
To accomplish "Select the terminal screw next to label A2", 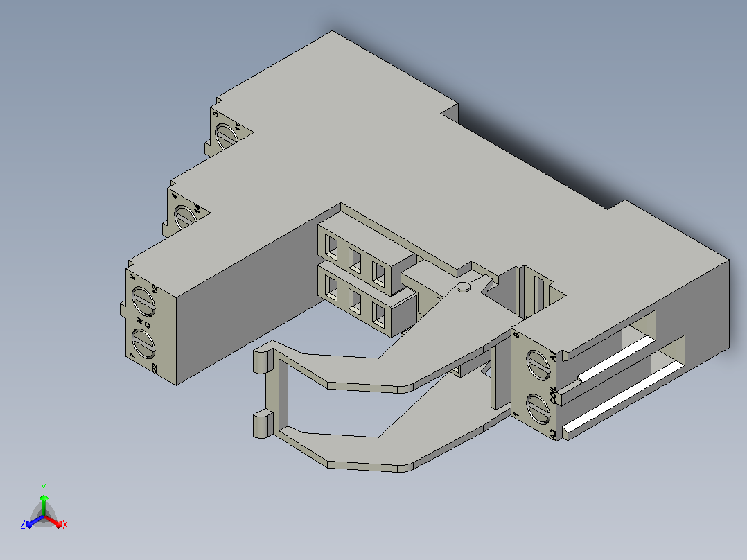I will coord(539,408).
